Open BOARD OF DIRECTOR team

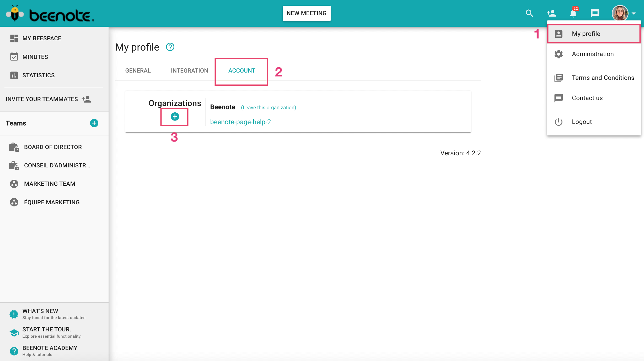point(53,147)
